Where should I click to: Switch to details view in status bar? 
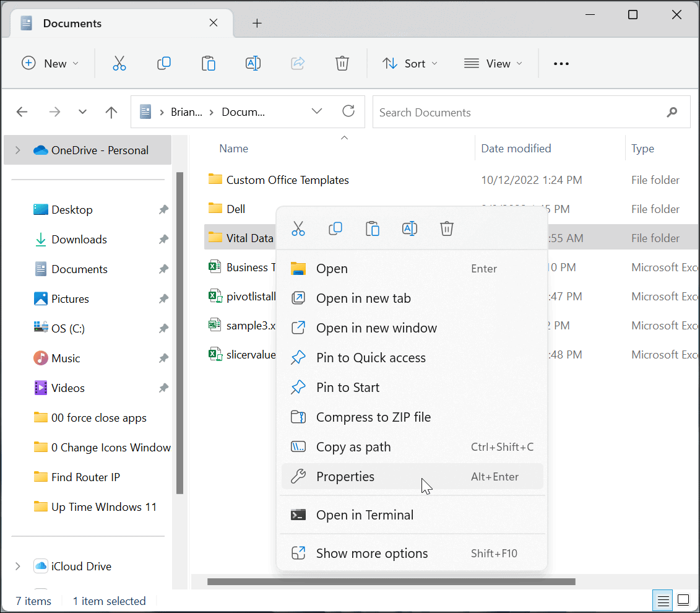663,600
